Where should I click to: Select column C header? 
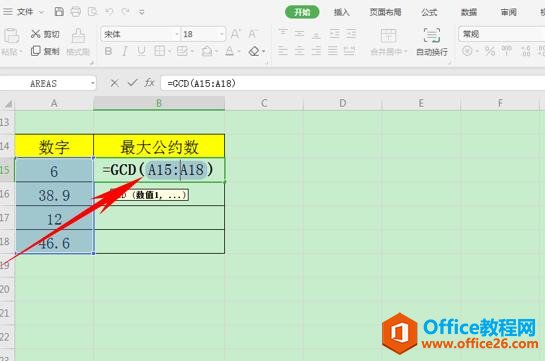pos(264,103)
